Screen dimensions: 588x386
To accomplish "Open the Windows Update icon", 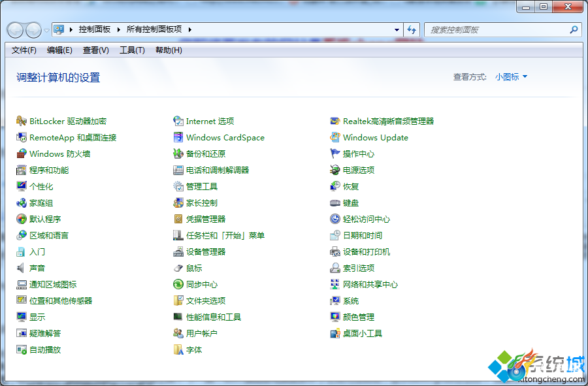I will (335, 138).
